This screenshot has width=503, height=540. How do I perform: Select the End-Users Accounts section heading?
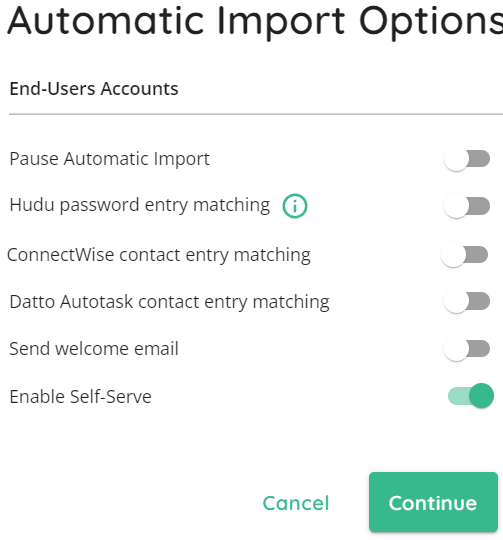(x=94, y=89)
